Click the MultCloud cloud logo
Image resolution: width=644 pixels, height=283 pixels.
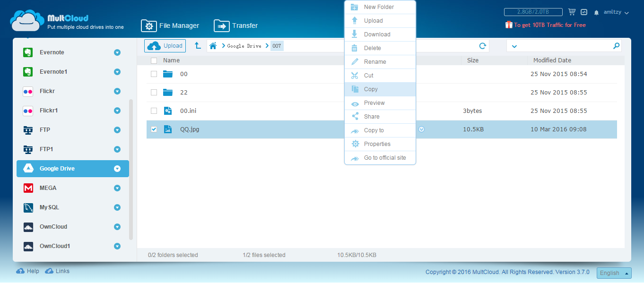(x=27, y=20)
